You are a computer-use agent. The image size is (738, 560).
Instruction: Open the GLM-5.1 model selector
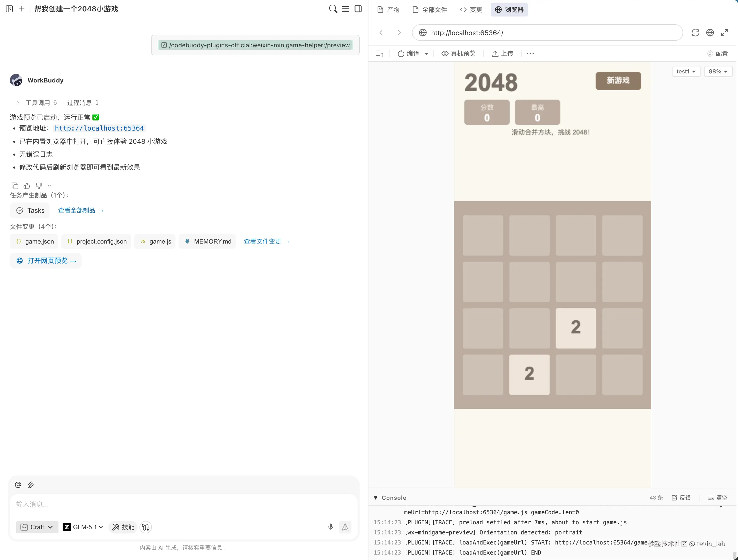pos(83,527)
